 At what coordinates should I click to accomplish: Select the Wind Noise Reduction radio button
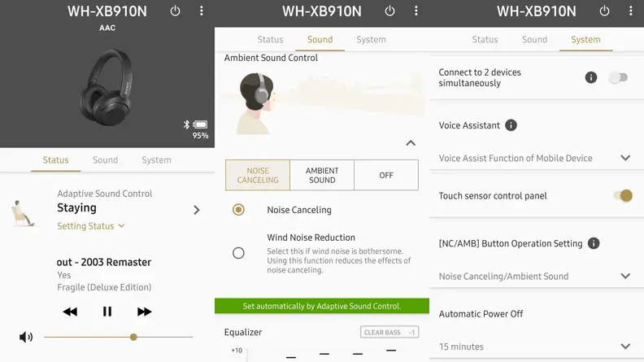pos(238,253)
